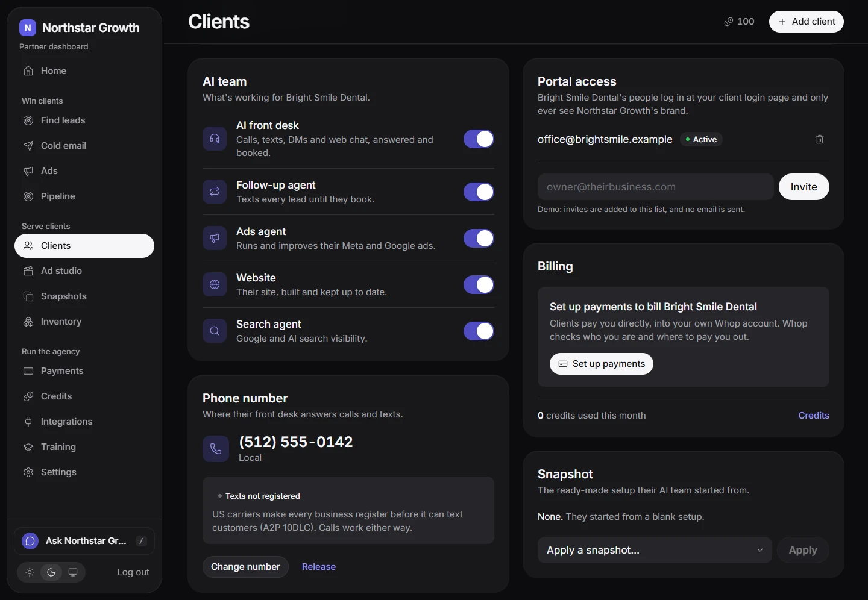The width and height of the screenshot is (868, 600).
Task: Go to Training page
Action: pyautogui.click(x=84, y=447)
